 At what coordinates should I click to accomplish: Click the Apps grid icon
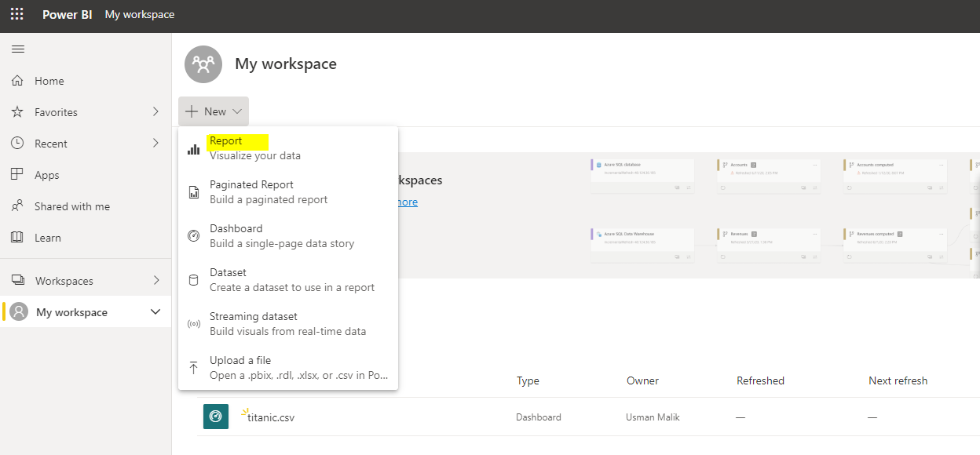17,175
